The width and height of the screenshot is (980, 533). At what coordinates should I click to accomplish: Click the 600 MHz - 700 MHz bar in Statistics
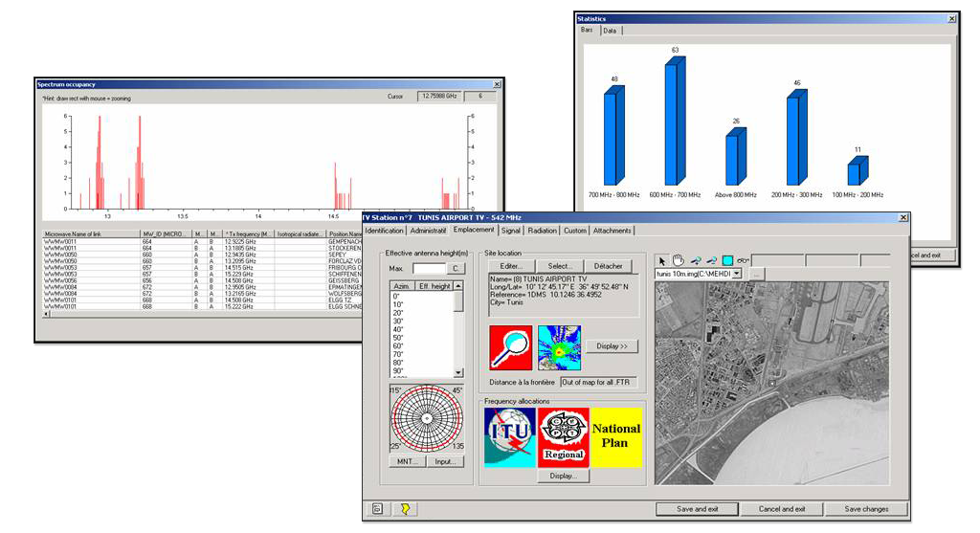click(x=675, y=122)
